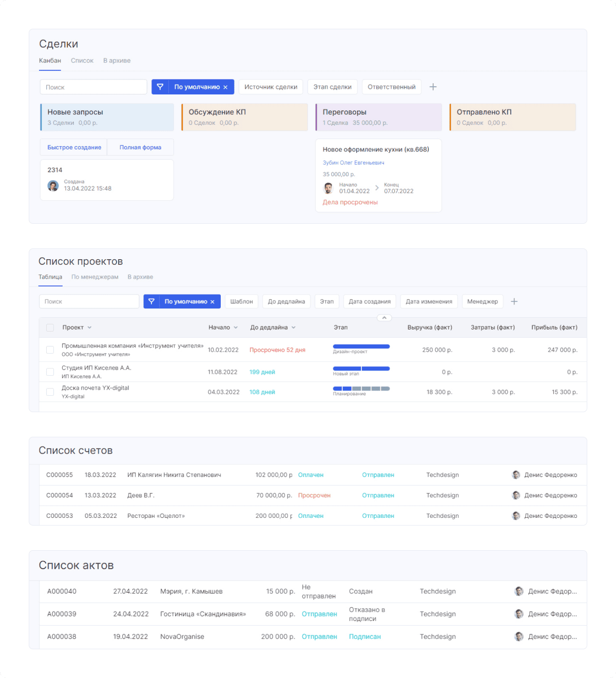Select the Доска почета YX-digital row checkbox
This screenshot has height=678, width=616.
pyautogui.click(x=50, y=392)
